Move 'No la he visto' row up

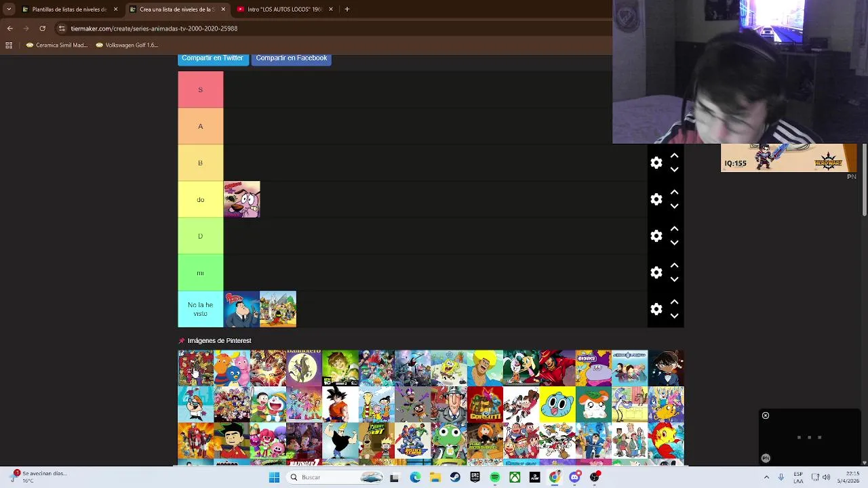click(x=674, y=302)
